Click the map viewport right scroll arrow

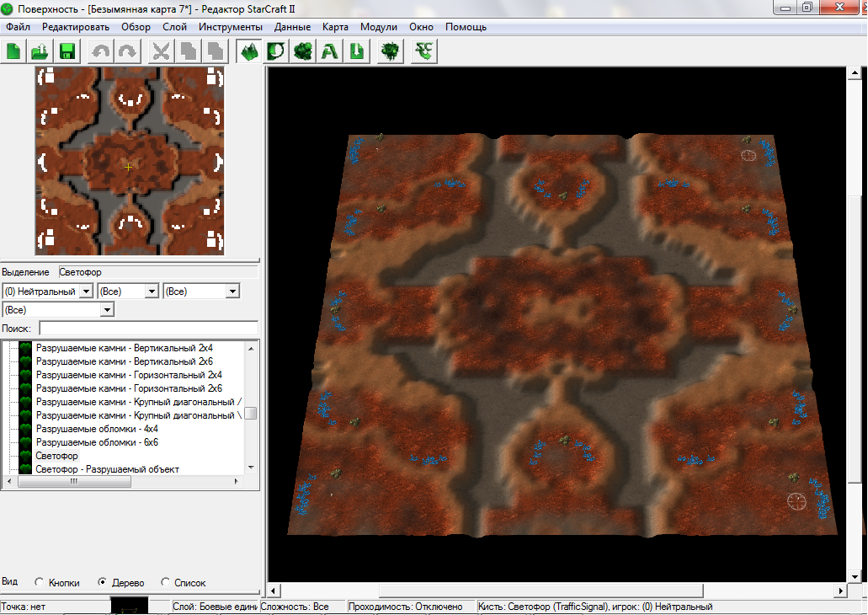(x=840, y=591)
